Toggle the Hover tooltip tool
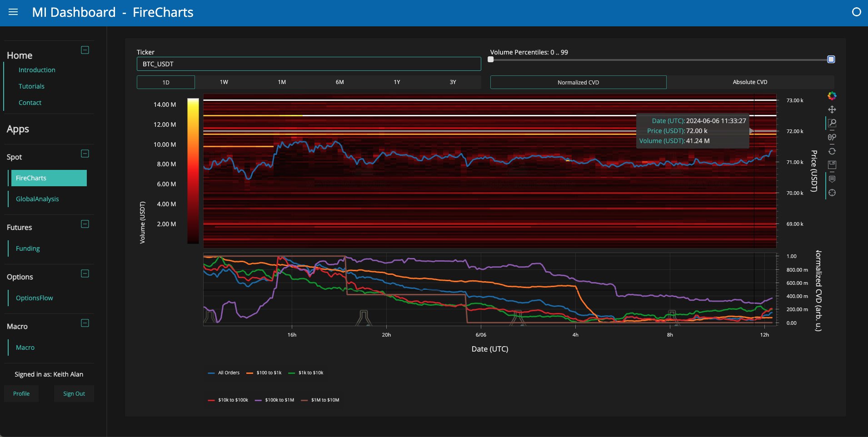 (832, 179)
